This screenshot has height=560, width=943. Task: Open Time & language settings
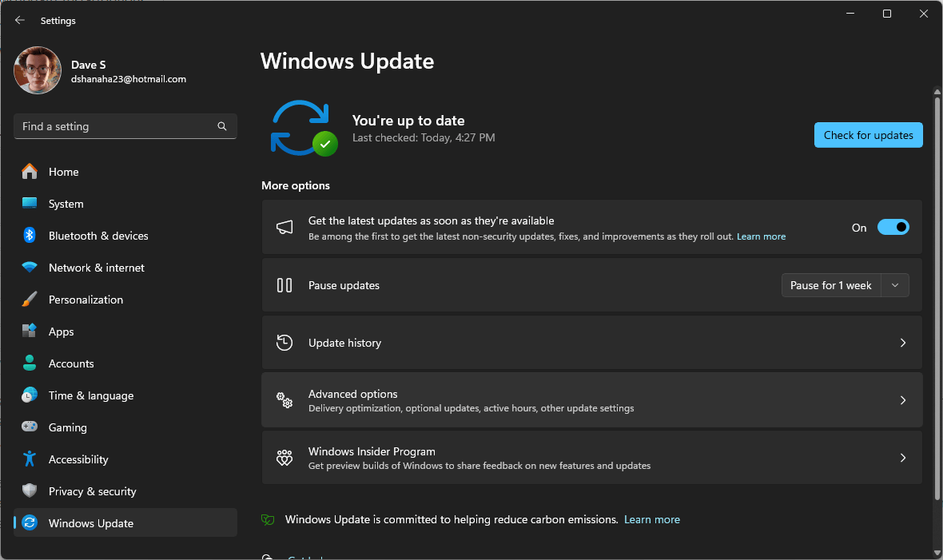[x=92, y=395]
